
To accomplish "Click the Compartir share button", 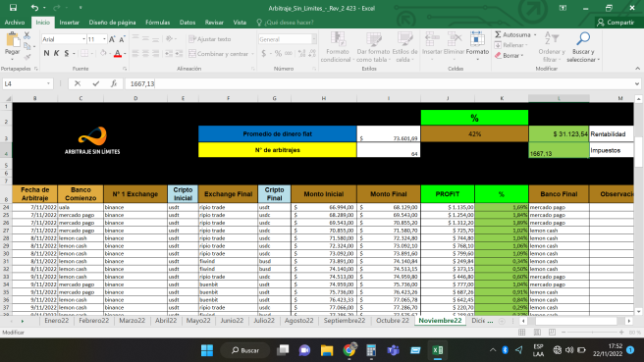I will coord(616,23).
